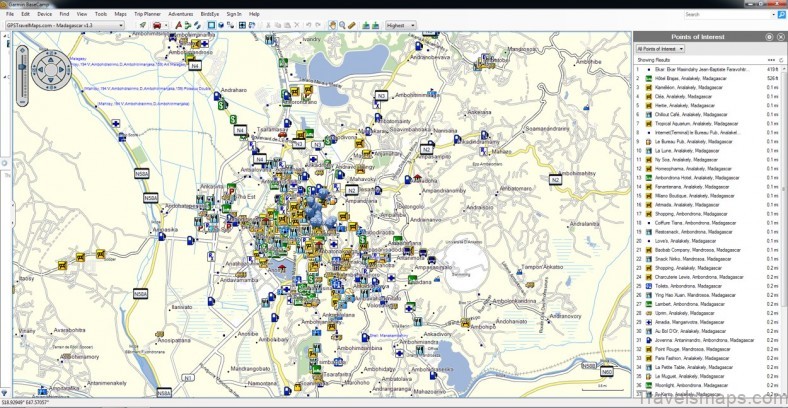Viewport: 788px width, 408px height.
Task: Select result Kaméléon, Analakely
Action: (x=708, y=87)
